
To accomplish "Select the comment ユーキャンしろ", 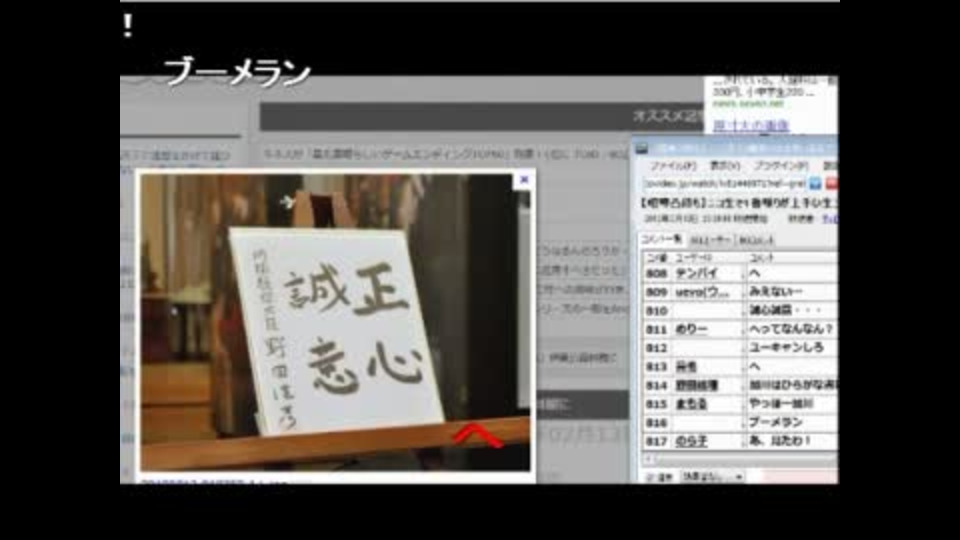I will (786, 348).
